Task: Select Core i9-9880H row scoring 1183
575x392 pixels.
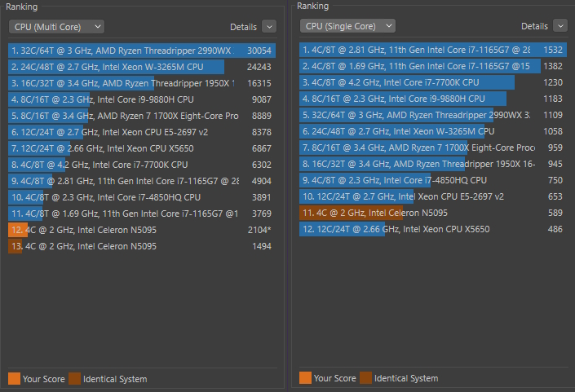Action: pyautogui.click(x=433, y=99)
